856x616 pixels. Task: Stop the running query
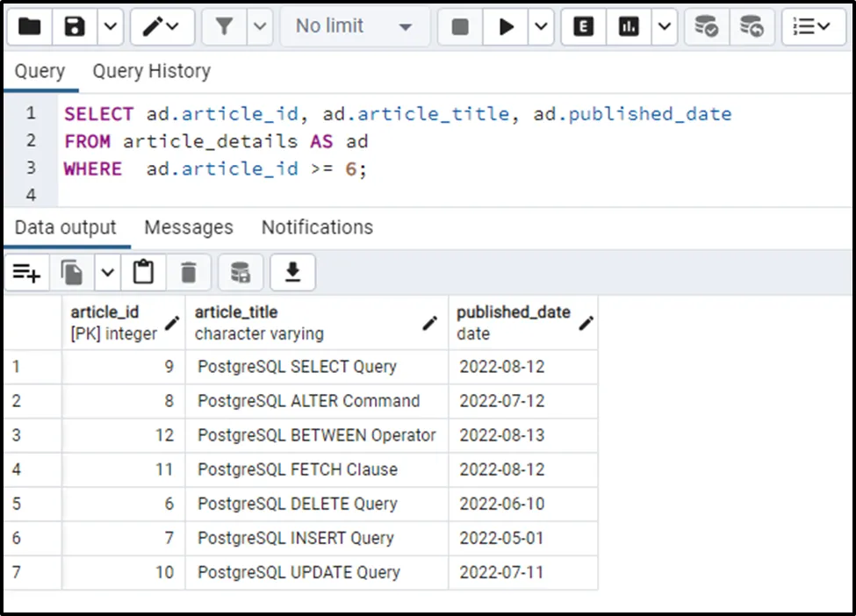[x=460, y=26]
